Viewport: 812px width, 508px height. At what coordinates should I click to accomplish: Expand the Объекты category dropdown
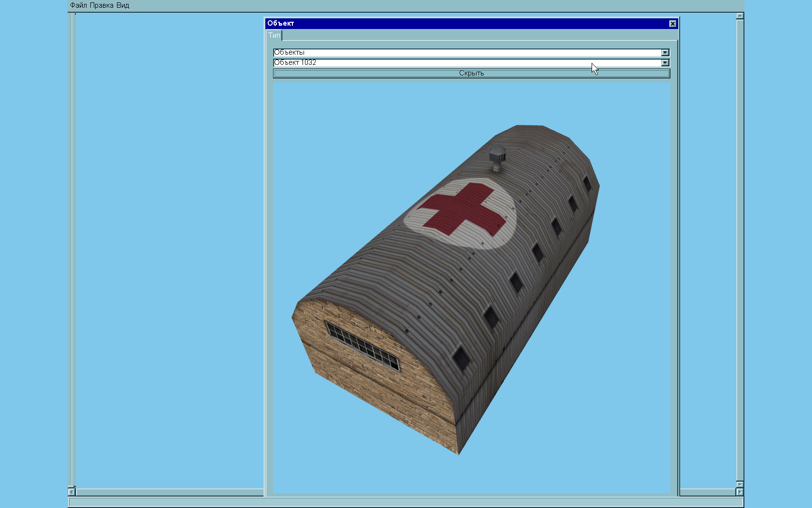pos(665,52)
